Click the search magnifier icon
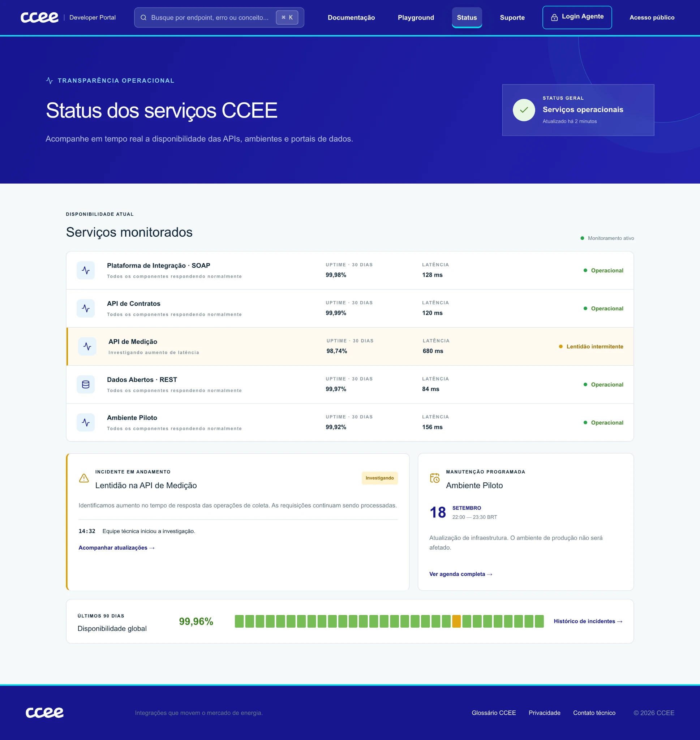 pyautogui.click(x=143, y=18)
